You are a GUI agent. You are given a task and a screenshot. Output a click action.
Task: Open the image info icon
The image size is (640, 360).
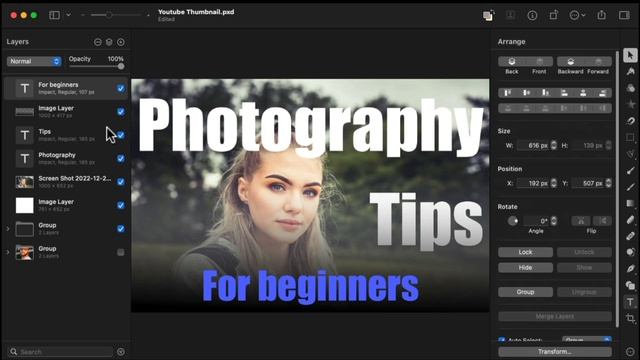click(532, 16)
